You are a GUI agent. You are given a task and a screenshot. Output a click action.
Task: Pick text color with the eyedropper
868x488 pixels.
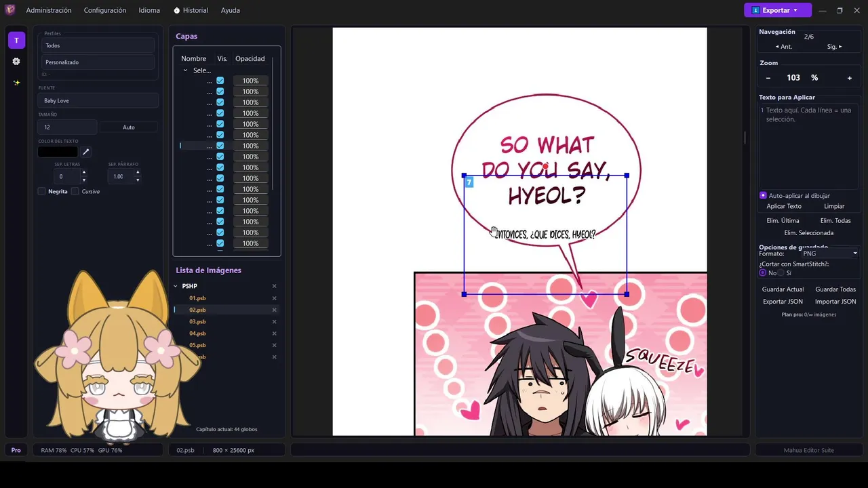(86, 152)
